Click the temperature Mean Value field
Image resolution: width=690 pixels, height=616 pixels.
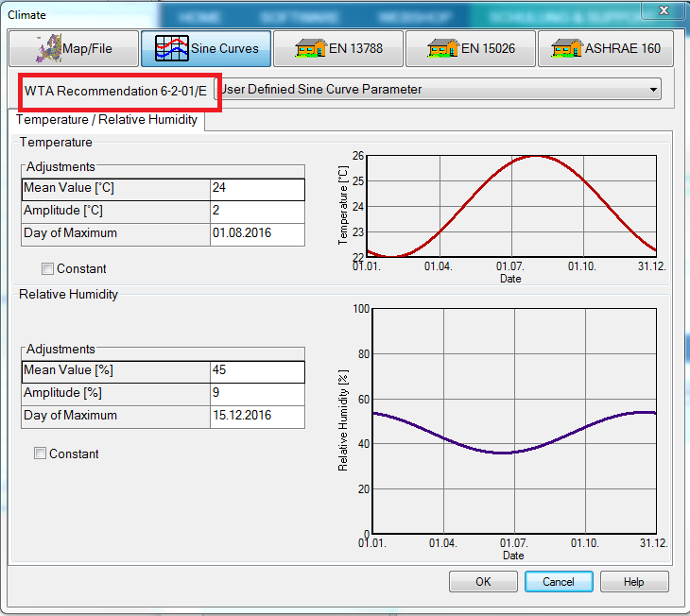257,188
